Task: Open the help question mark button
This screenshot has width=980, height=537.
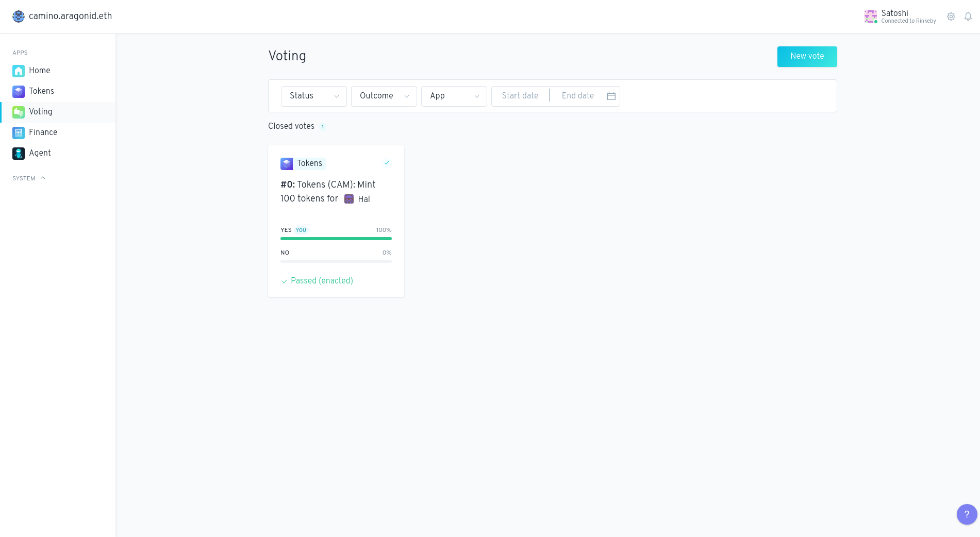Action: tap(967, 514)
